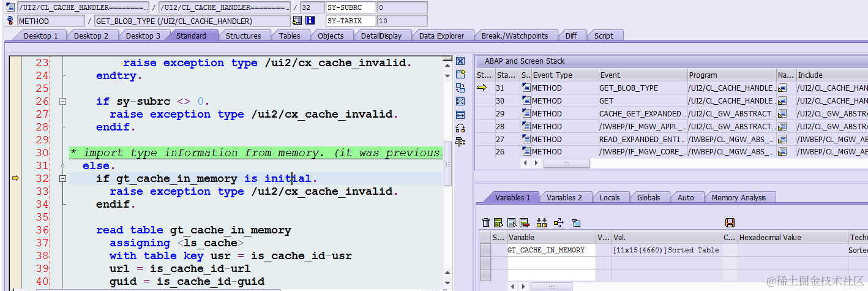Image resolution: width=868 pixels, height=291 pixels.
Task: Click the orange save disk icon
Action: 730,222
